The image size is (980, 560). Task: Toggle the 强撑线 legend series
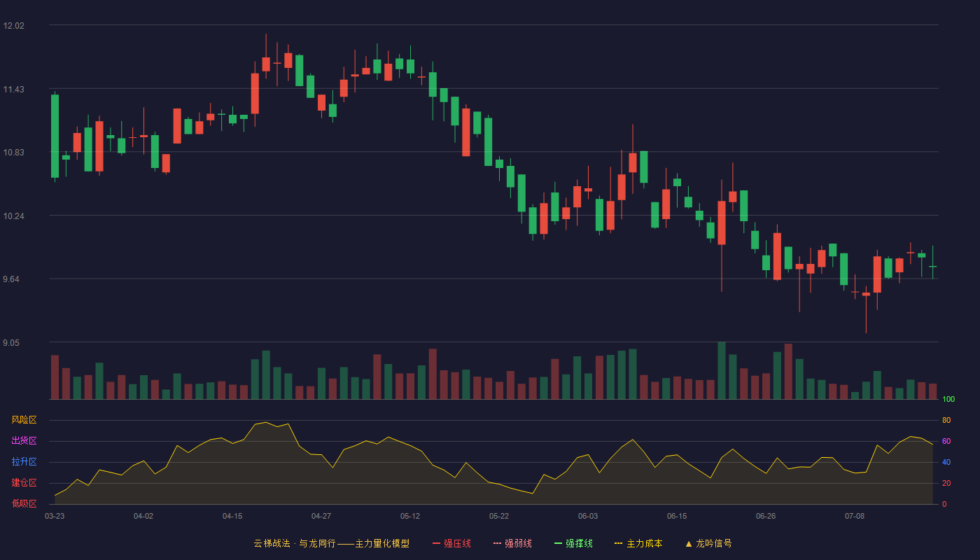point(573,543)
